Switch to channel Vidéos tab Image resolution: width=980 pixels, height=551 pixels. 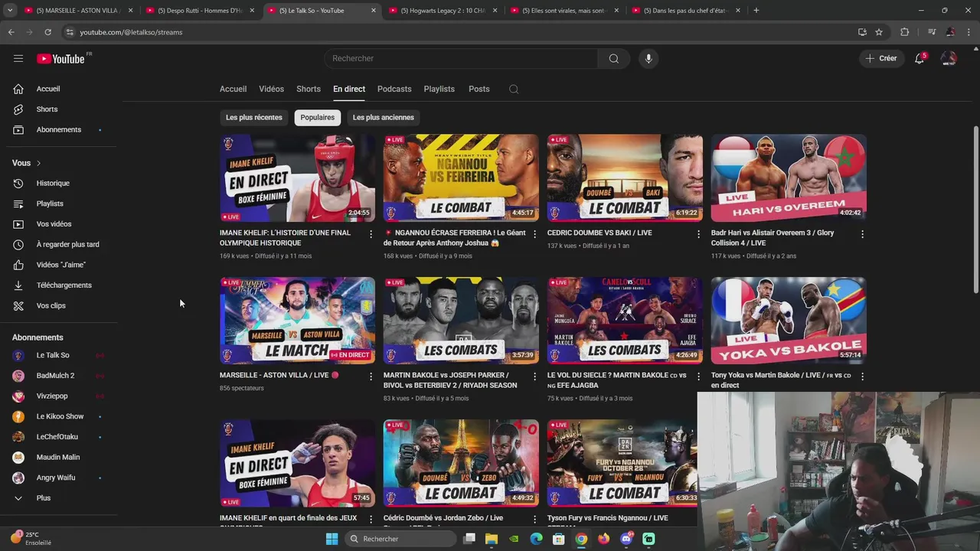pos(271,89)
